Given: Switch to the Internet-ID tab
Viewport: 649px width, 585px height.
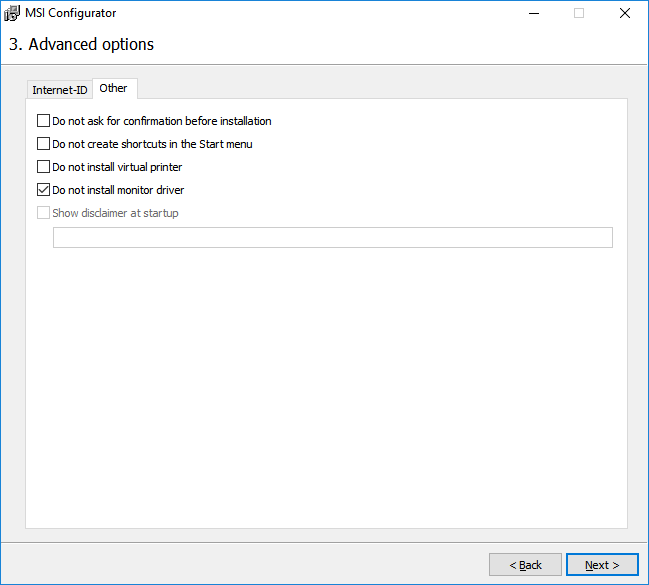Looking at the screenshot, I should (60, 90).
